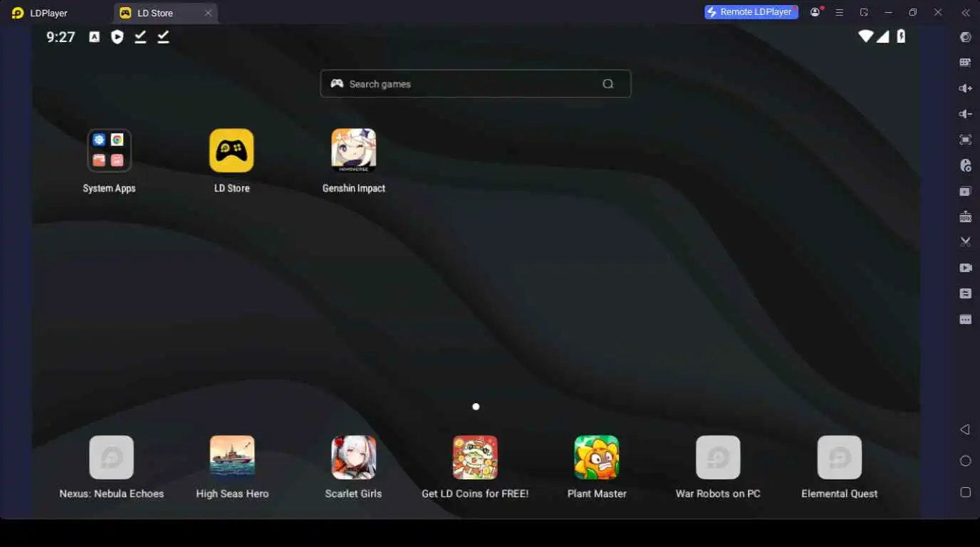The width and height of the screenshot is (980, 547).
Task: Collapse the sidebar with the double-chevron icon
Action: pos(966,12)
